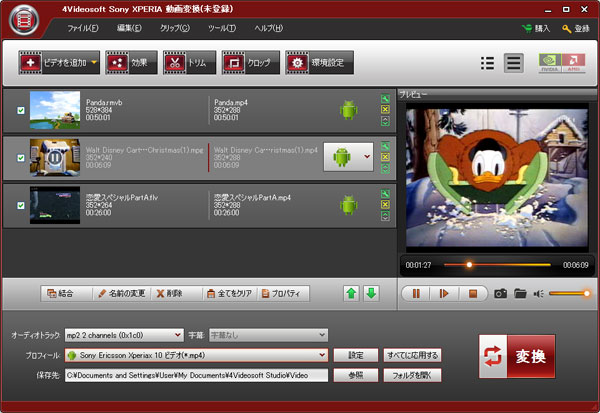Viewport: 600px width, 413px height.
Task: Move selected item down with green arrow
Action: pos(371,294)
